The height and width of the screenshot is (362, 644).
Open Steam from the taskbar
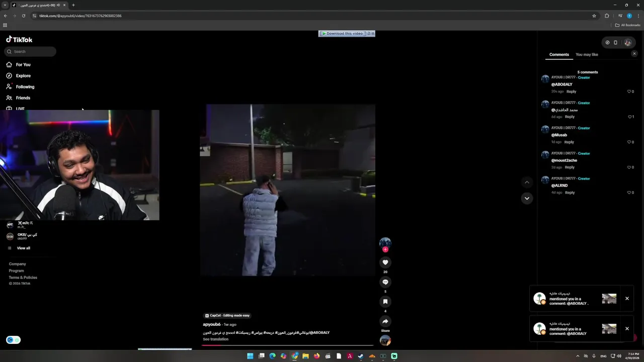tap(361, 356)
